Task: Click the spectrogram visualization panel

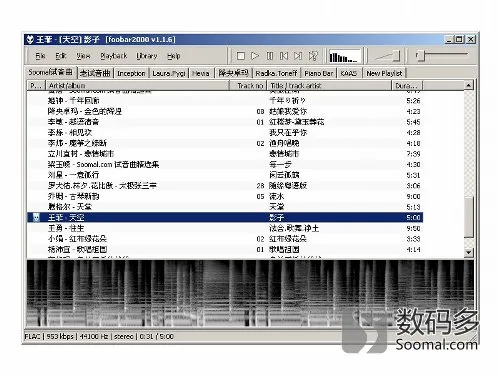Action: tap(250, 293)
